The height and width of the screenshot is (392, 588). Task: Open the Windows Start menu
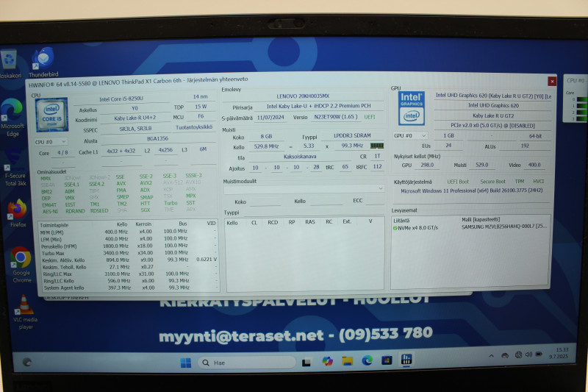[186, 363]
